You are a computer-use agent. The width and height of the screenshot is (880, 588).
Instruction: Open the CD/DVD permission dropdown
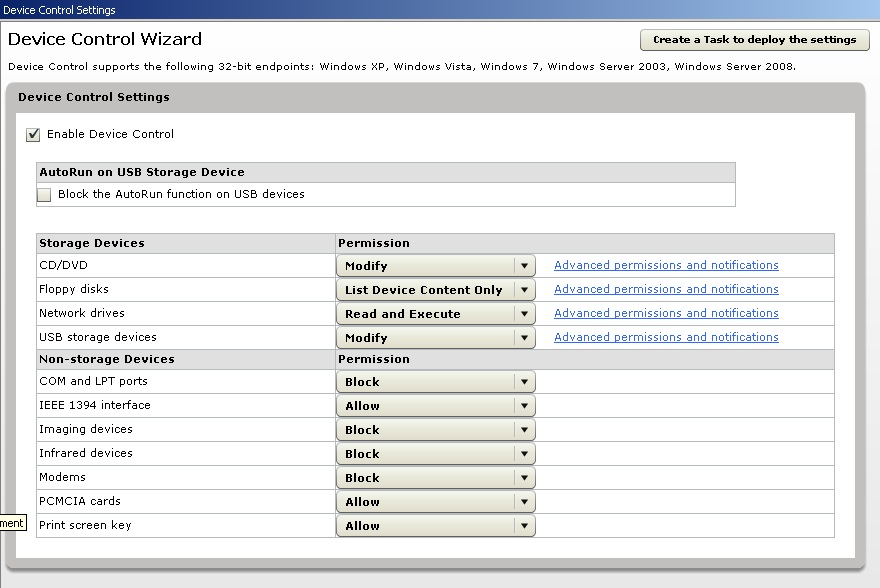point(525,265)
